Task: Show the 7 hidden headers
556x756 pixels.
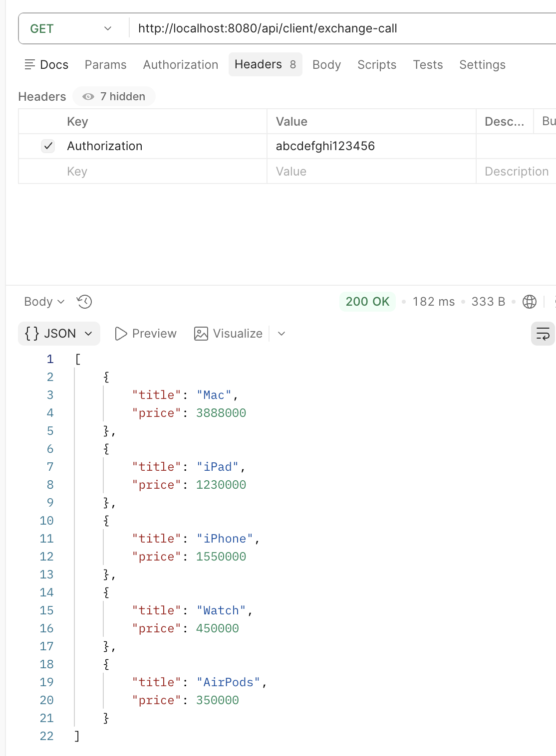Action: [x=114, y=96]
